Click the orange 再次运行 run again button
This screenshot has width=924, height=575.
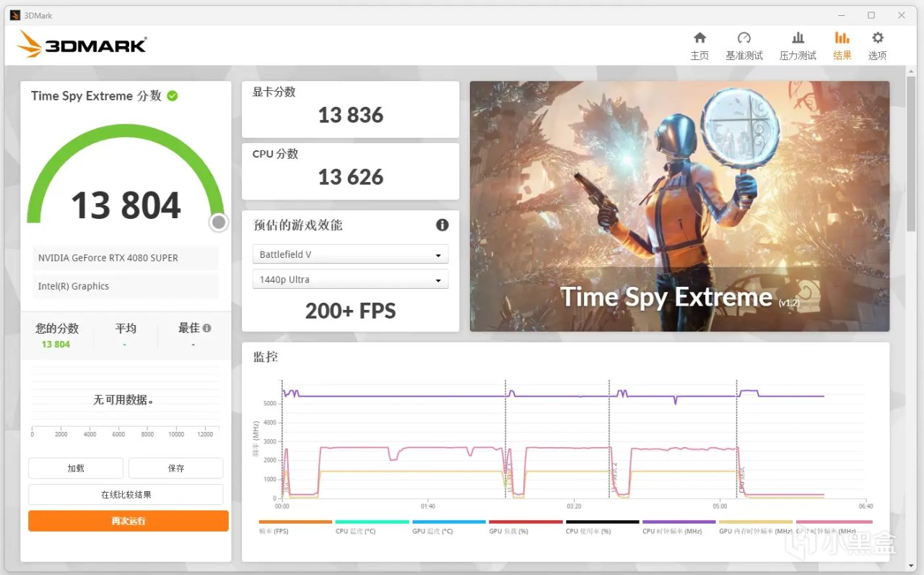pyautogui.click(x=128, y=521)
